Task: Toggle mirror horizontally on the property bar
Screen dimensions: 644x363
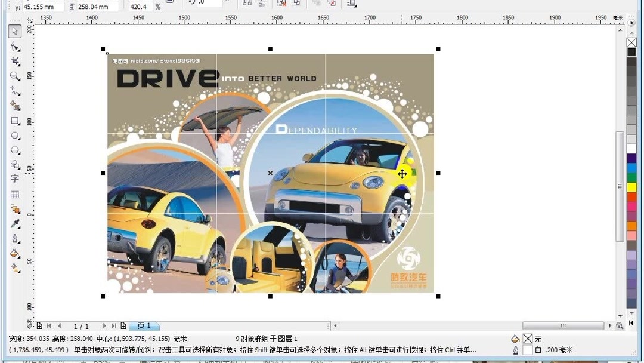Action: click(246, 4)
